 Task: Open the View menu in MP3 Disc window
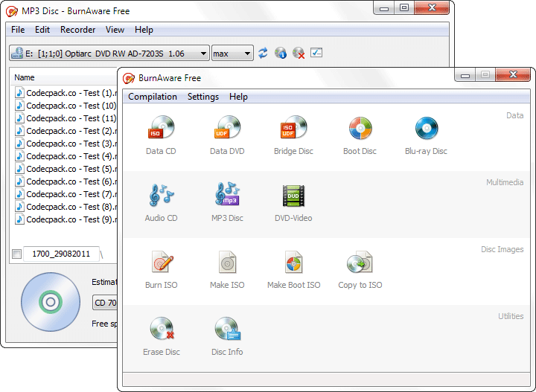115,30
